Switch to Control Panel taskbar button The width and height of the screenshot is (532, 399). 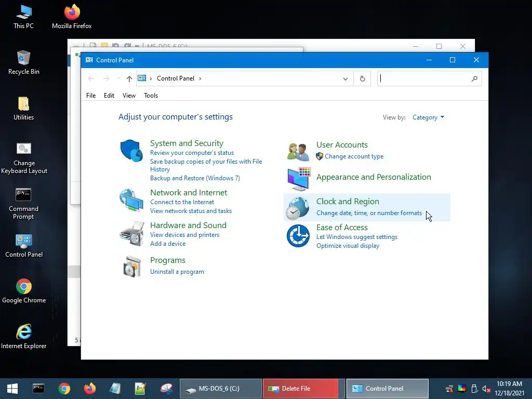coord(387,389)
